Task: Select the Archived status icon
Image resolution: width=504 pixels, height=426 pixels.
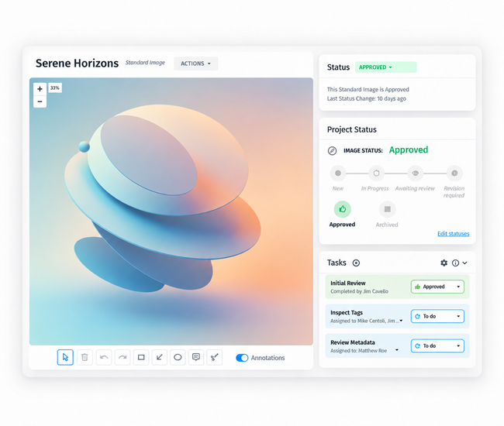Action: tap(388, 209)
